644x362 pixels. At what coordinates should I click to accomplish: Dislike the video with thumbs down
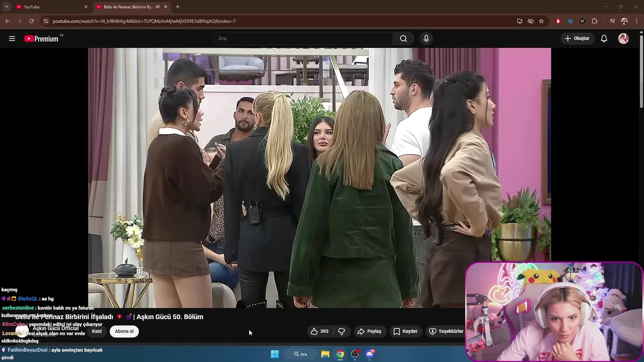point(342,331)
